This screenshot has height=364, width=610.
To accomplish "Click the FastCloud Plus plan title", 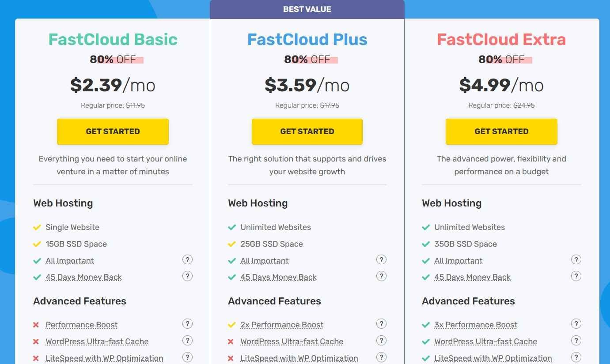I will point(307,40).
